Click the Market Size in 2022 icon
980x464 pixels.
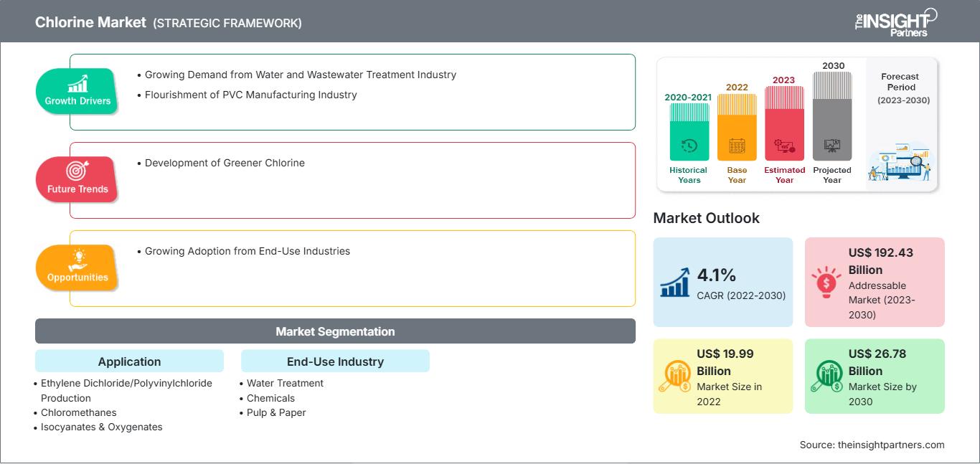coord(675,377)
